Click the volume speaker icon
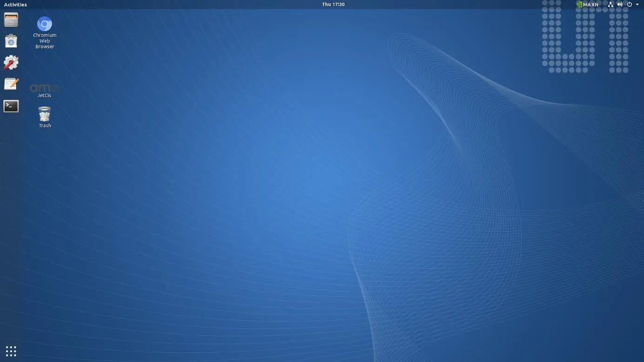 click(x=620, y=4)
